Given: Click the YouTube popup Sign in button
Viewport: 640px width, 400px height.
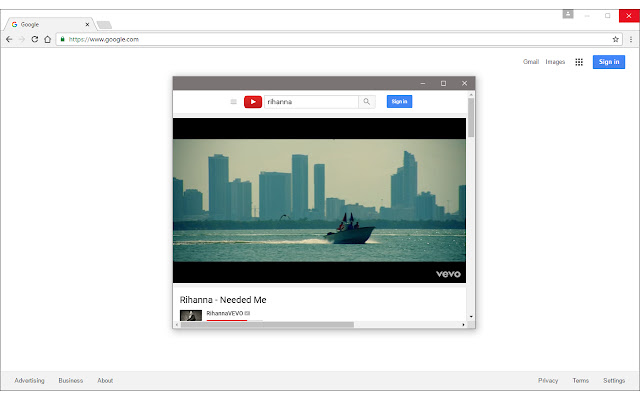Looking at the screenshot, I should pyautogui.click(x=399, y=102).
